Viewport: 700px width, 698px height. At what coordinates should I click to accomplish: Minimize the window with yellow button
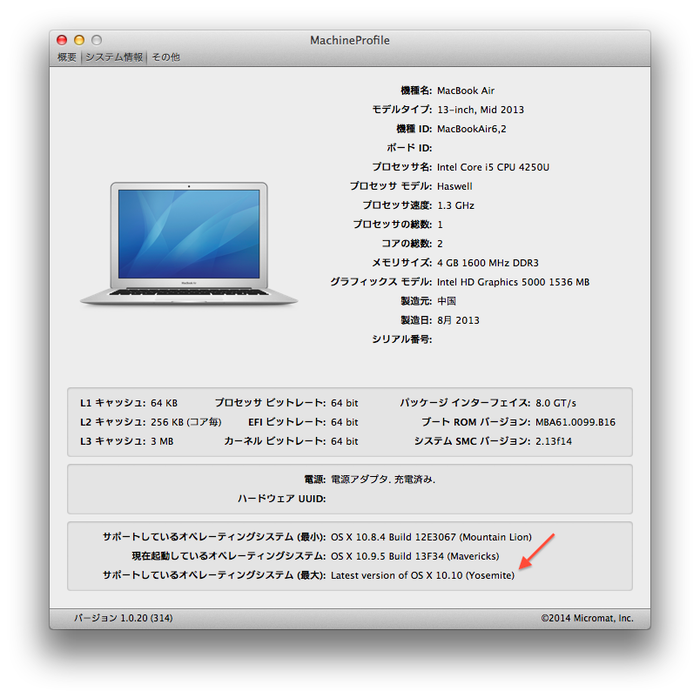click(x=79, y=40)
